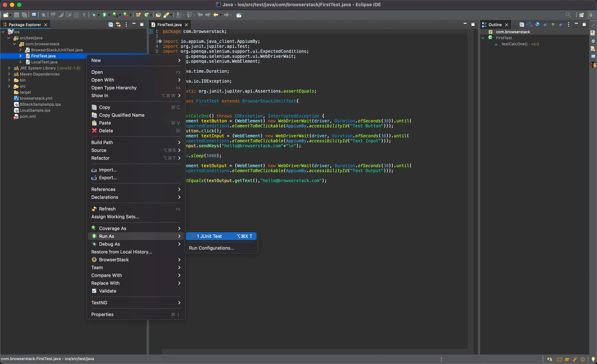Click the Debug bug icon in toolbar
The height and width of the screenshot is (364, 597).
point(94,15)
